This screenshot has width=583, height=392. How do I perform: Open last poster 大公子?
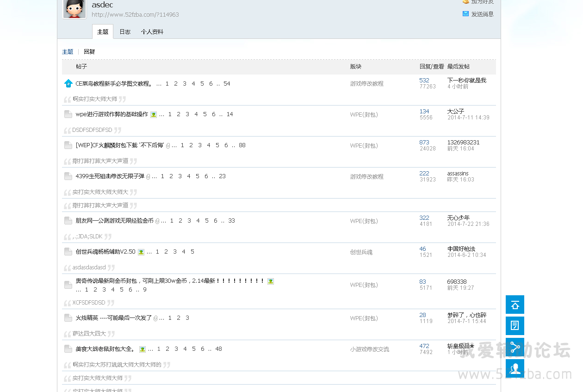tap(456, 112)
